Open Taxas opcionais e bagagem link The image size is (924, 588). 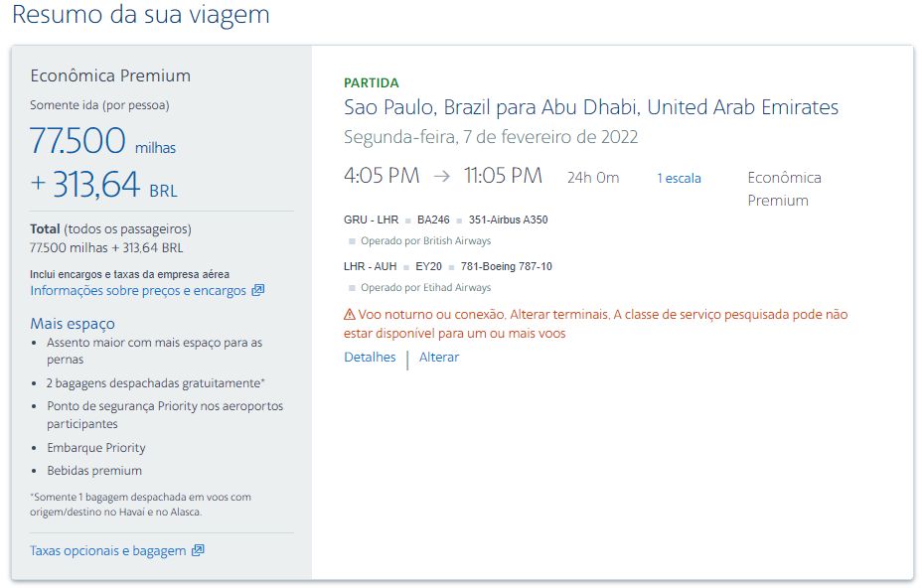click(108, 550)
